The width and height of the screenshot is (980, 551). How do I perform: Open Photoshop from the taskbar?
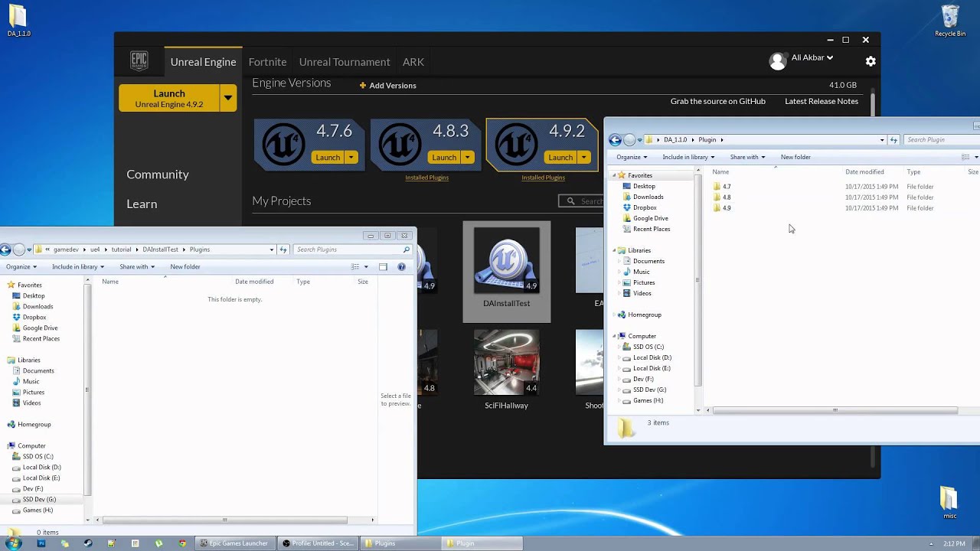(41, 543)
